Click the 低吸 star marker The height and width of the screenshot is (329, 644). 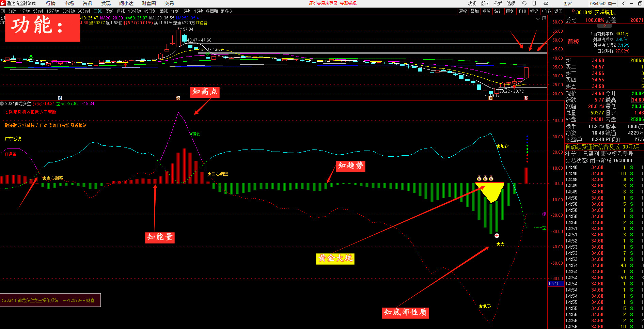point(485,307)
